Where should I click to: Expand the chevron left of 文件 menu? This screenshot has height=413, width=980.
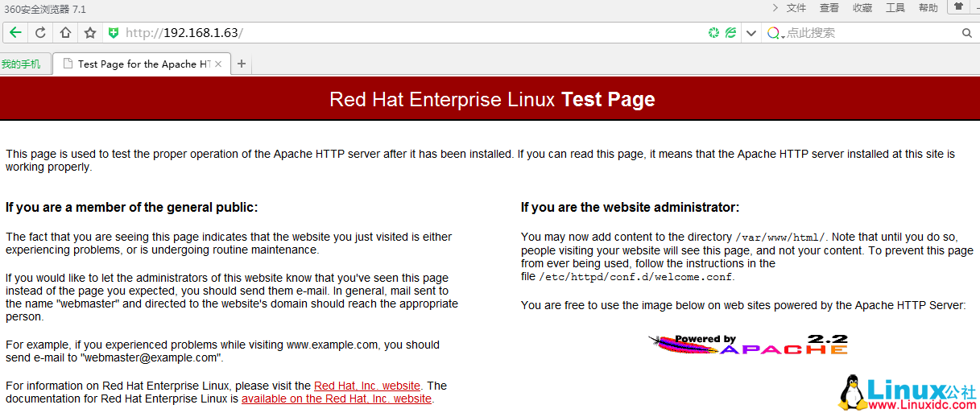coord(775,8)
